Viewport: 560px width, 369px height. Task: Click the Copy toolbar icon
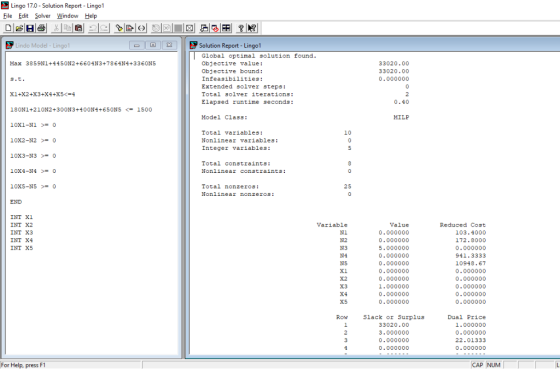[67, 28]
